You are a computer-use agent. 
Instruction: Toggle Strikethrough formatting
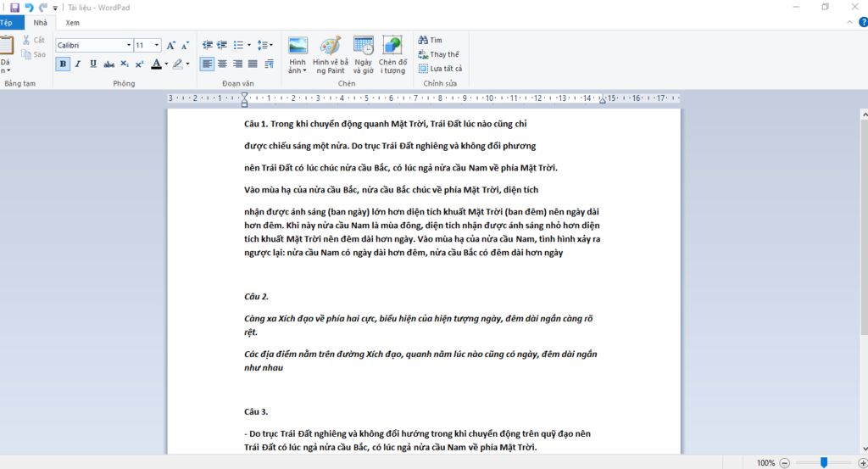click(x=109, y=64)
